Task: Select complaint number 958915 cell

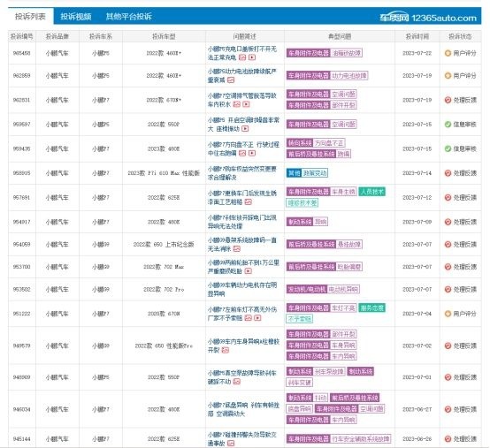Action: click(x=22, y=173)
